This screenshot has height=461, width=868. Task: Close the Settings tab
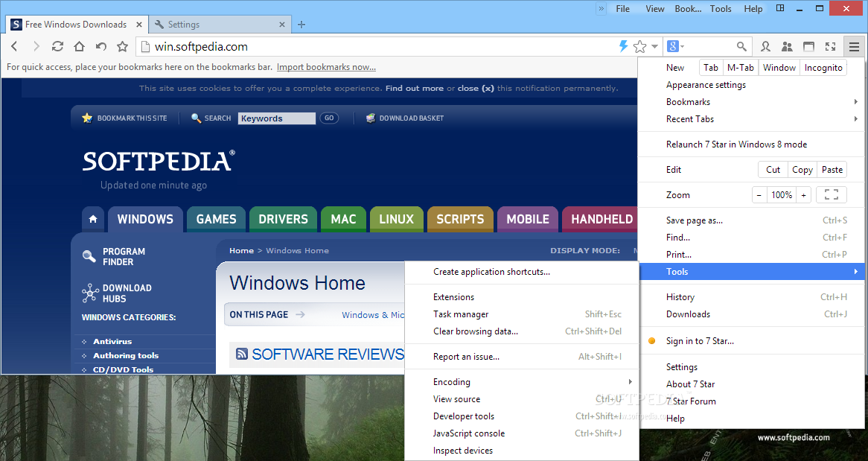click(x=282, y=25)
